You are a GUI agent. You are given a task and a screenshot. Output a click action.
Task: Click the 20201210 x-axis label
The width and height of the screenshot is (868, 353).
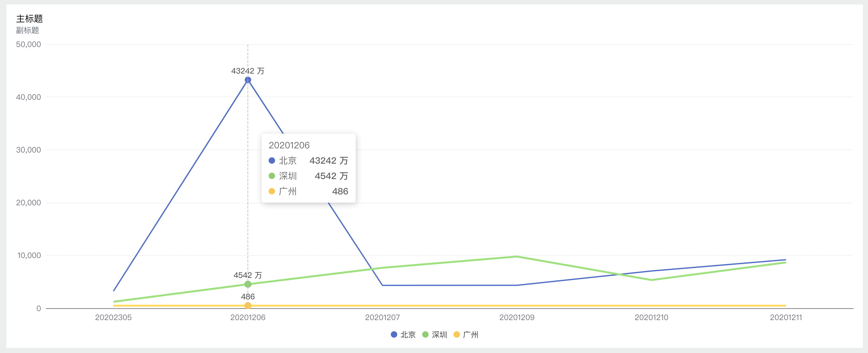(651, 317)
